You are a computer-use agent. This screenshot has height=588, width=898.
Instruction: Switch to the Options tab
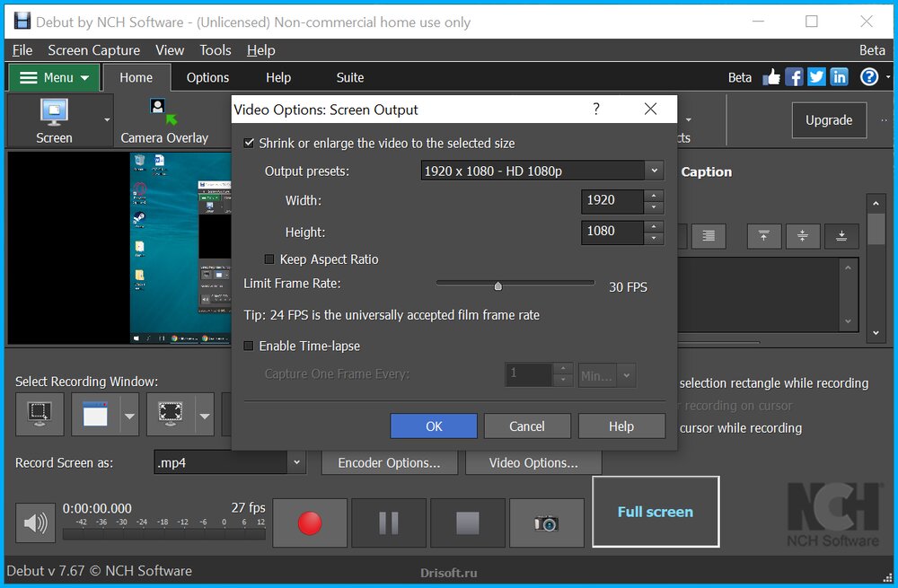point(207,77)
